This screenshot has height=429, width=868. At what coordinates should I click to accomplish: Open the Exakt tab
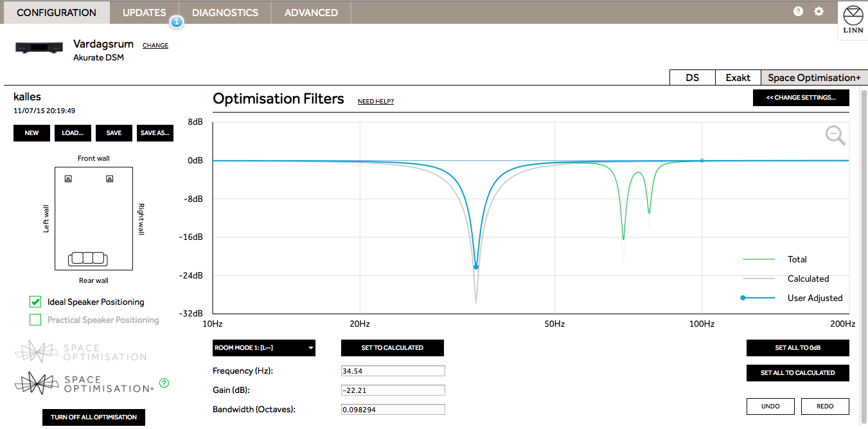pos(738,78)
